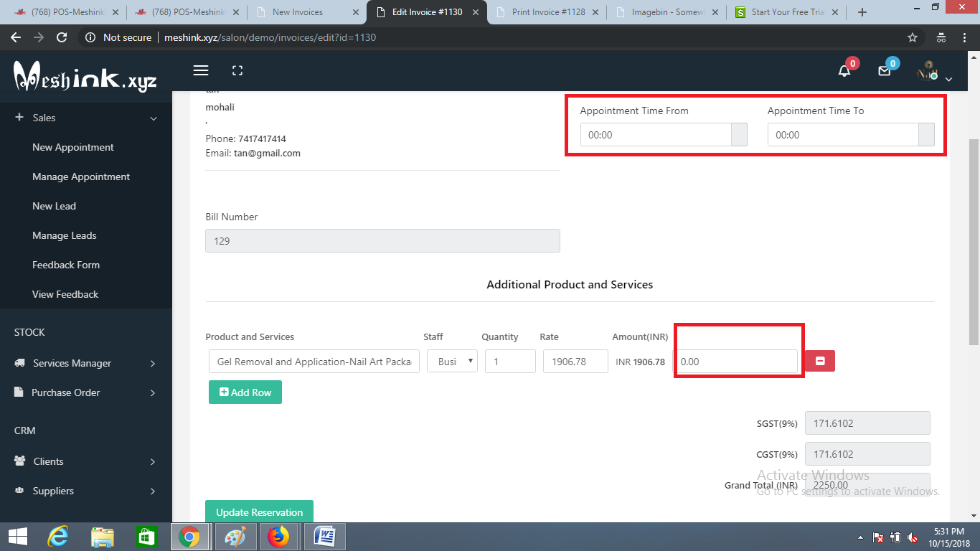Click the Grand Total field
This screenshot has width=980, height=551.
point(867,485)
